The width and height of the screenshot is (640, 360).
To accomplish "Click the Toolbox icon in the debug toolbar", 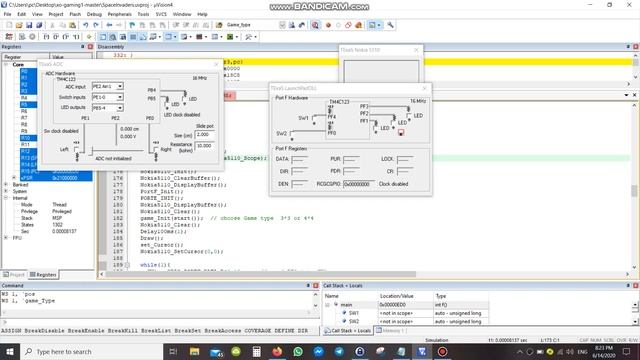I will point(248,37).
